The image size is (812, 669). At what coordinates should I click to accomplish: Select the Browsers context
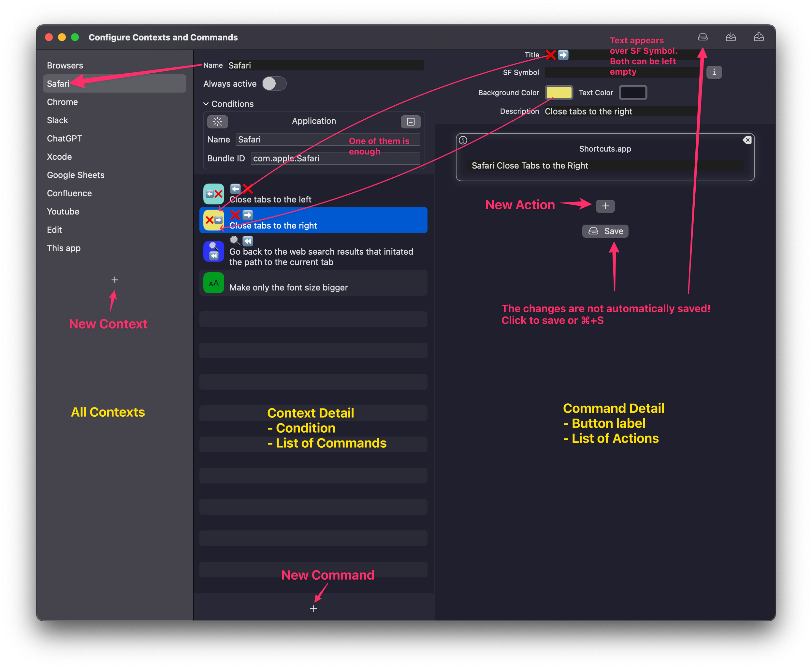point(115,66)
